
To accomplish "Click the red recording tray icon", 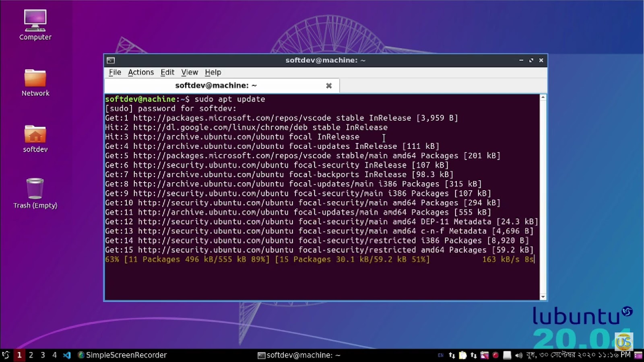I will point(495,355).
